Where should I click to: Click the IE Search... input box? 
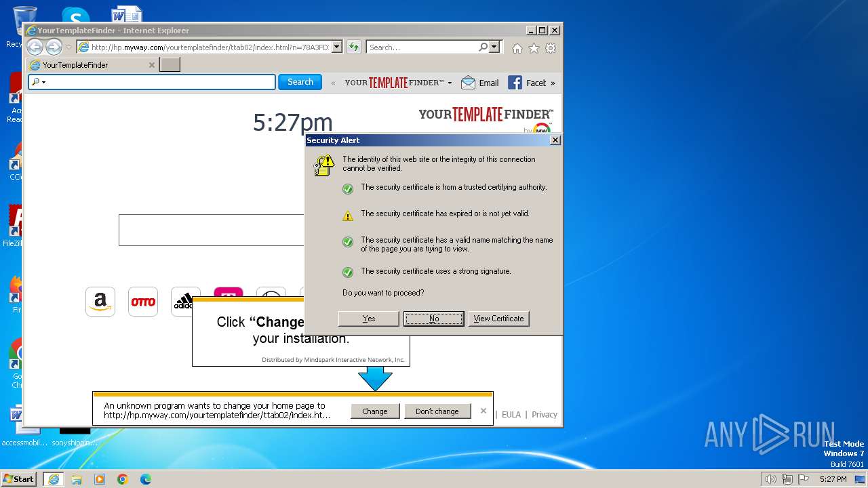pos(422,47)
